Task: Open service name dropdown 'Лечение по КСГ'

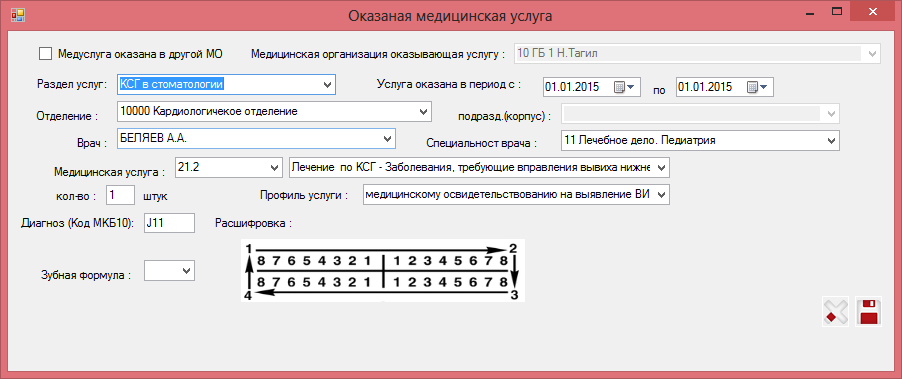Action: pos(662,167)
